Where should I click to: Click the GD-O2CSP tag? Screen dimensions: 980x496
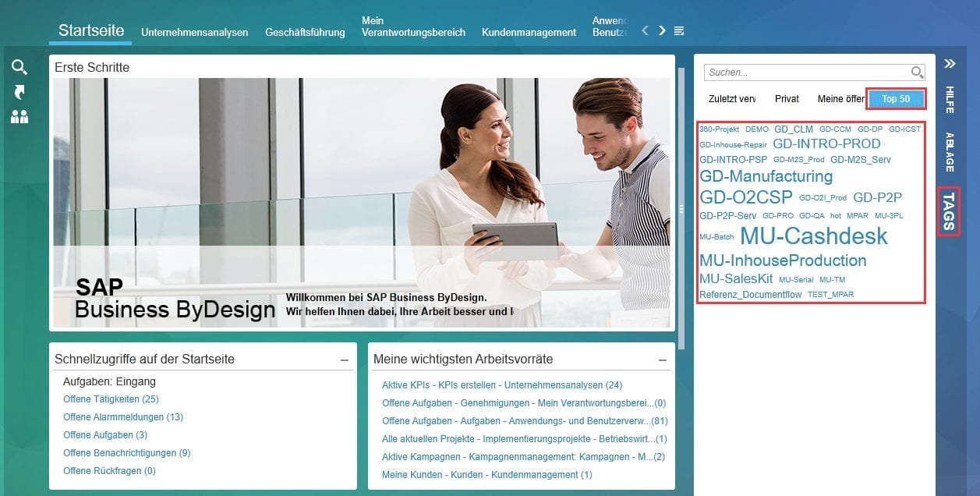click(746, 197)
